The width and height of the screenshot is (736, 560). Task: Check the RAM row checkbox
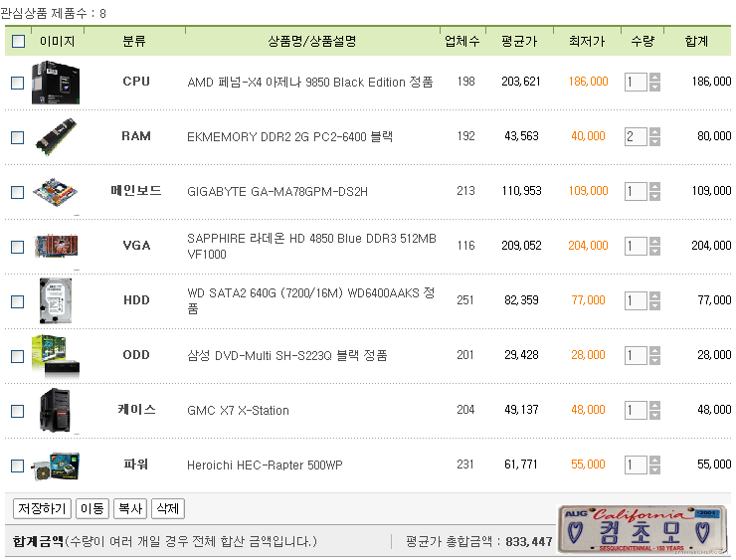pos(17,137)
